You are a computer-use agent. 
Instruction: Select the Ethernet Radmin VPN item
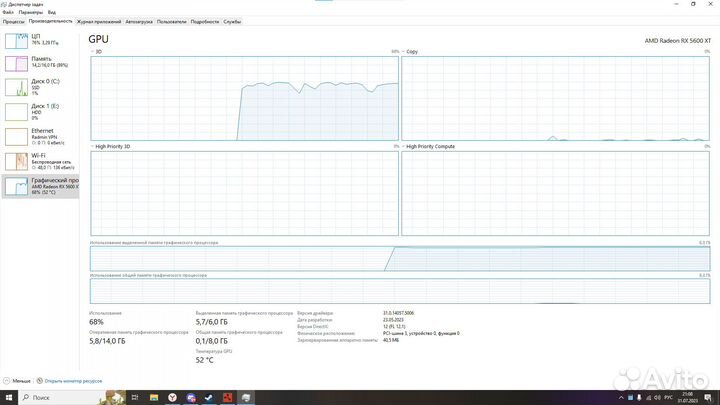(40, 137)
